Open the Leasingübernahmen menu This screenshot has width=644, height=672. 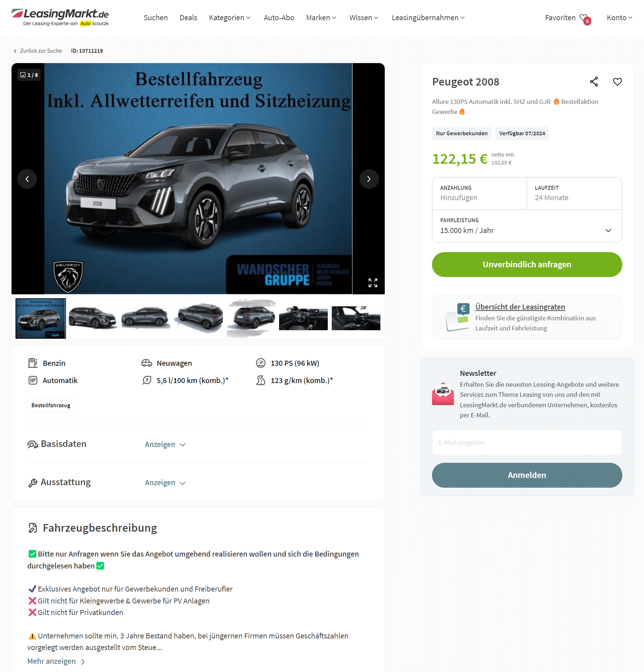428,18
